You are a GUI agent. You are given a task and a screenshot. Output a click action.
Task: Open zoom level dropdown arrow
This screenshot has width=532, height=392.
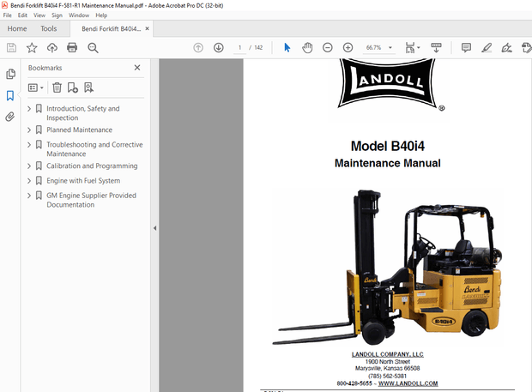point(390,48)
